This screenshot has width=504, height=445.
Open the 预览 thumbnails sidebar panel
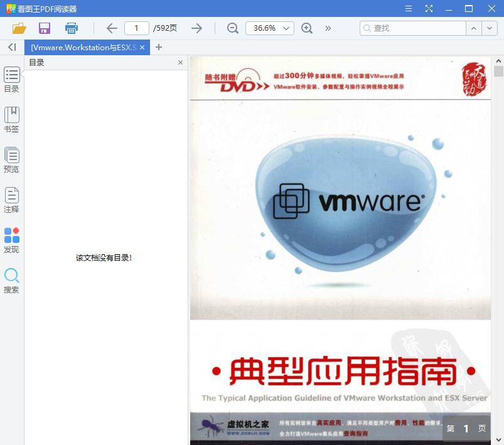pos(11,160)
